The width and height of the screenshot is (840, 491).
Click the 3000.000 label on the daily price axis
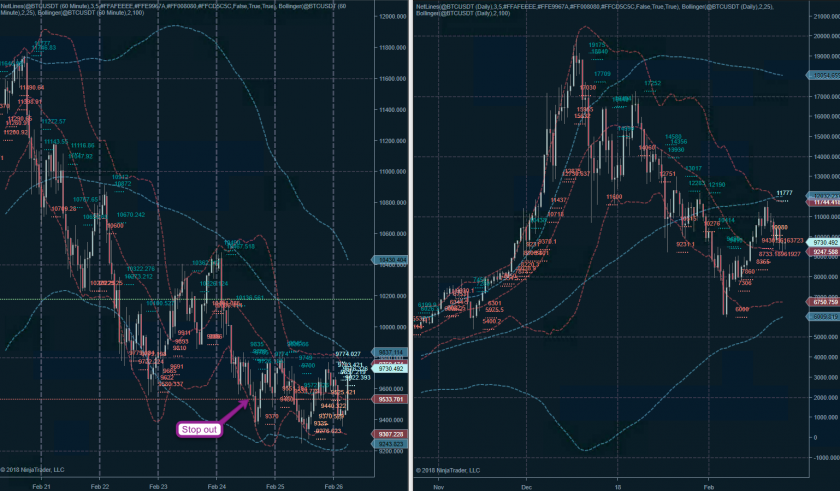click(828, 377)
